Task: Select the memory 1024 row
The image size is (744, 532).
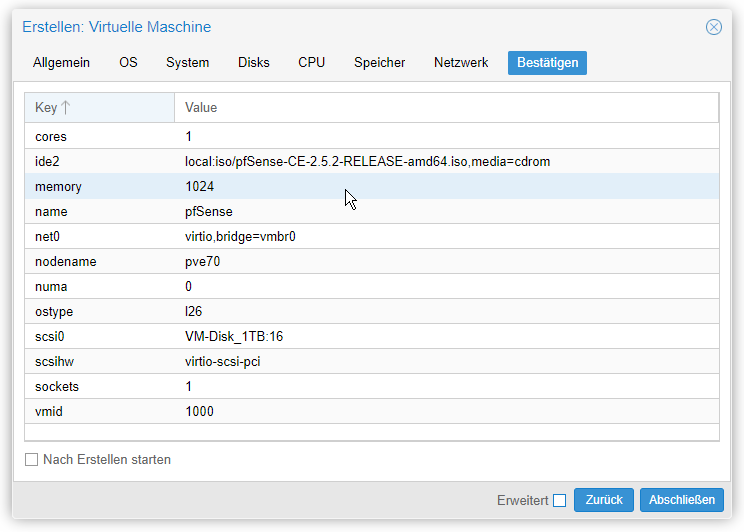Action: [x=372, y=187]
